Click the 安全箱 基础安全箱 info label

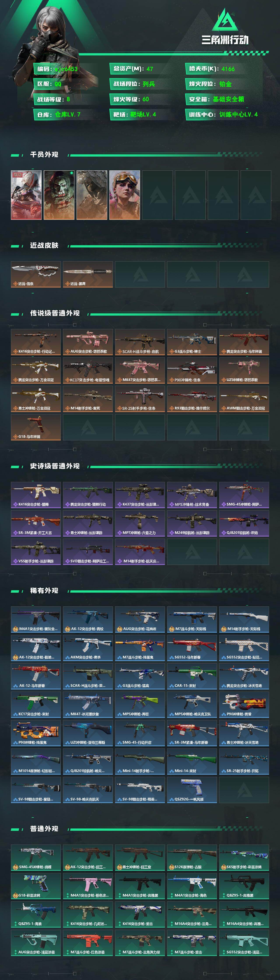pyautogui.click(x=224, y=99)
